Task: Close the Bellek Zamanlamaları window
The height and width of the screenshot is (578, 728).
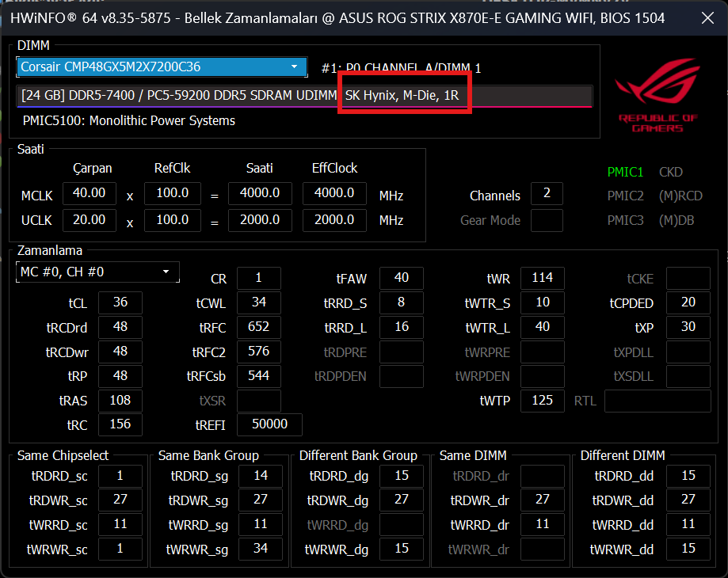Action: [x=707, y=18]
